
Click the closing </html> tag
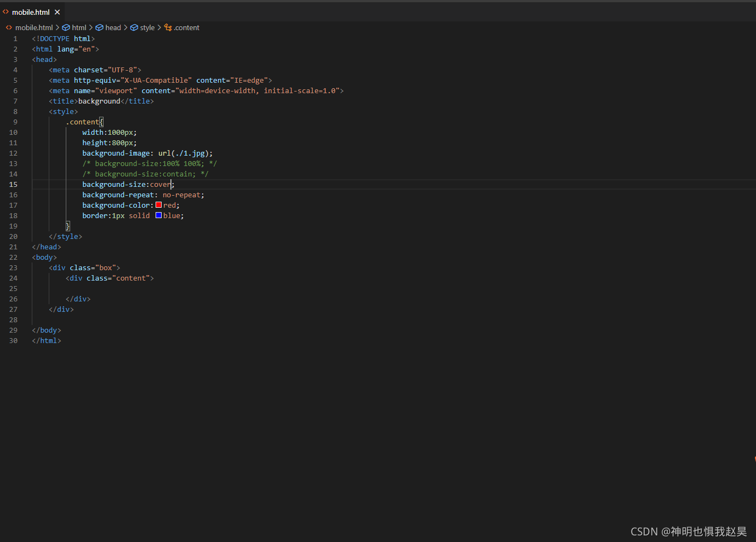(47, 341)
